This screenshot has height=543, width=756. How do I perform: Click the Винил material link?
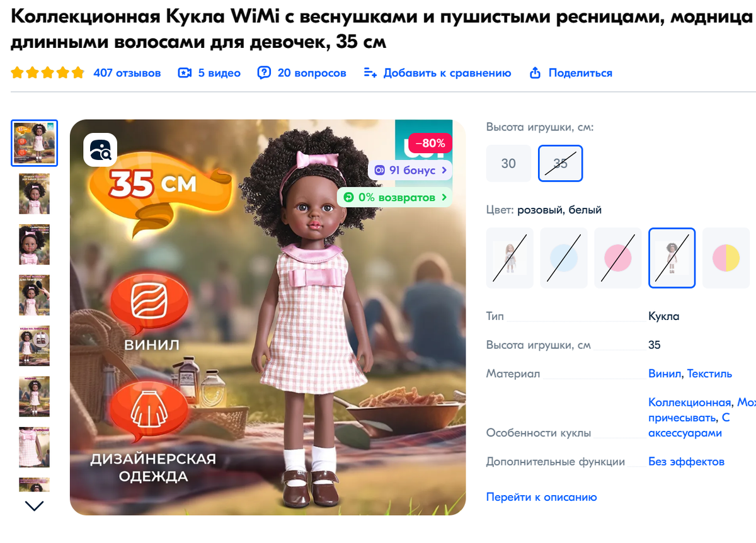(x=665, y=374)
